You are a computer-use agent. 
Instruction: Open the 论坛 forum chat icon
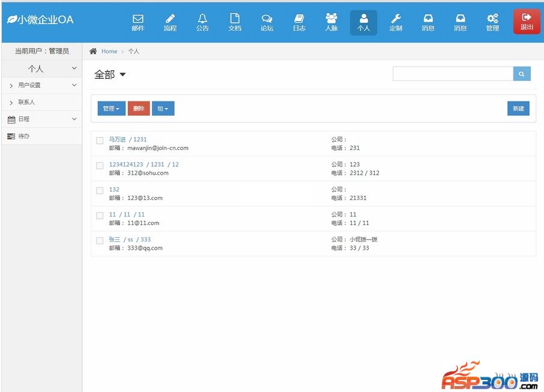[x=267, y=23]
